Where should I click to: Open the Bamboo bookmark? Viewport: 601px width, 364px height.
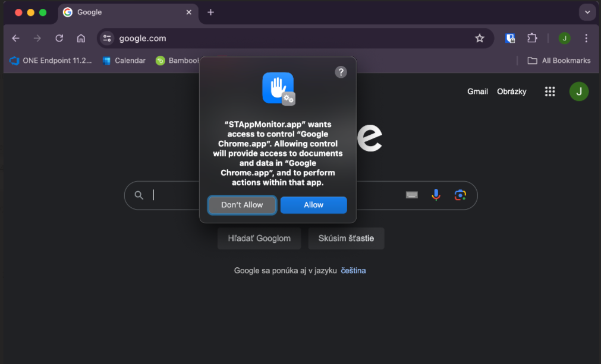(x=177, y=61)
